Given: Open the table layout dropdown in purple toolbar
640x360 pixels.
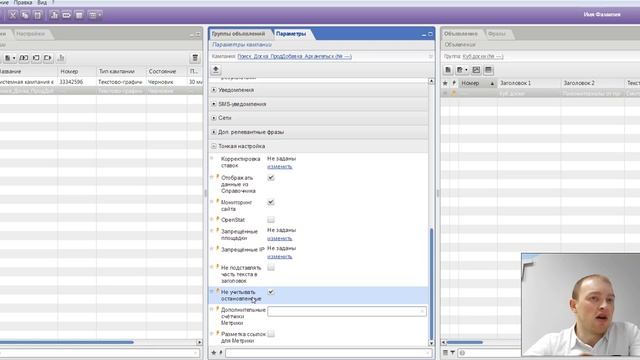Looking at the screenshot, I should (x=95, y=15).
